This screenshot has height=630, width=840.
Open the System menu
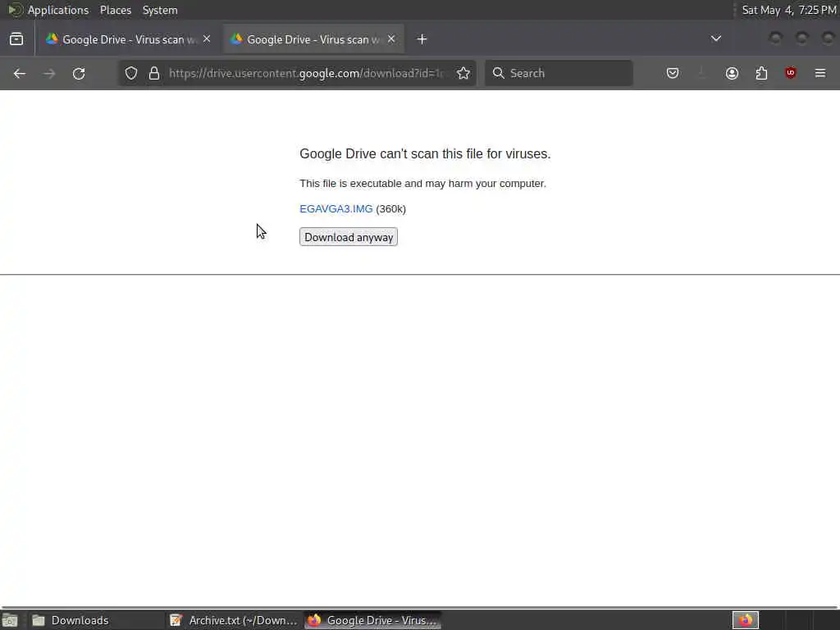pyautogui.click(x=160, y=10)
